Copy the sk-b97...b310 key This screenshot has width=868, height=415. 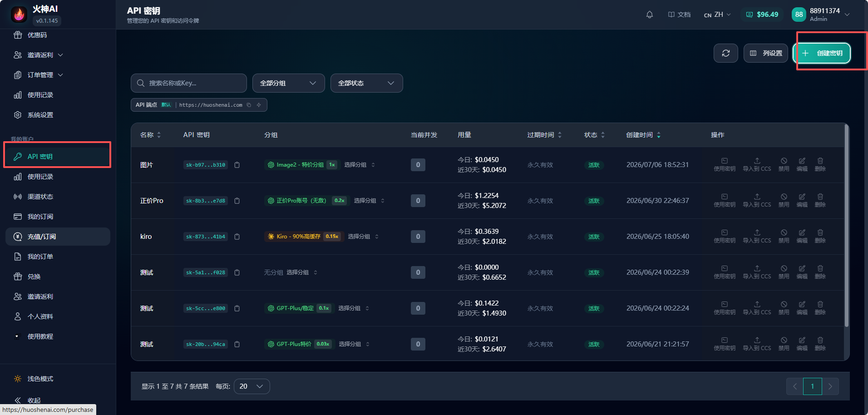237,165
